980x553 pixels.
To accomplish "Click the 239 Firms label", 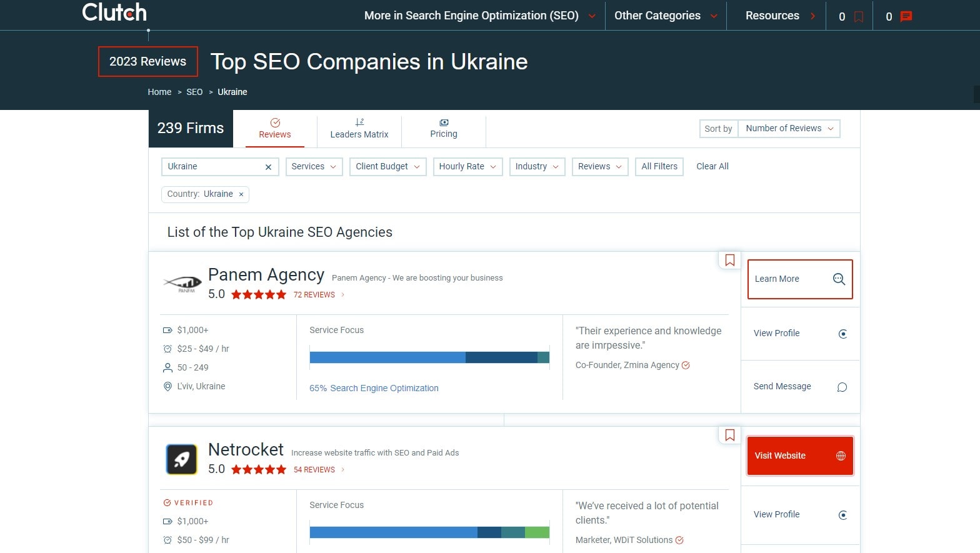I will 191,128.
